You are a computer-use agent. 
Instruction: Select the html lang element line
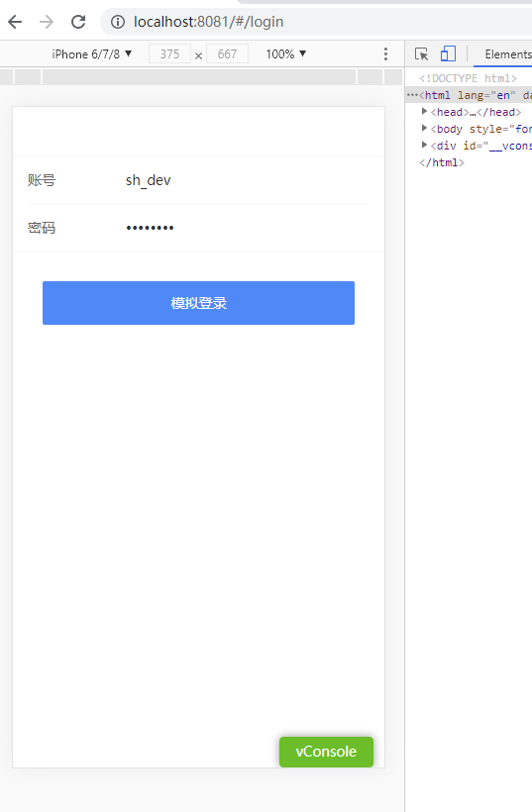[469, 95]
